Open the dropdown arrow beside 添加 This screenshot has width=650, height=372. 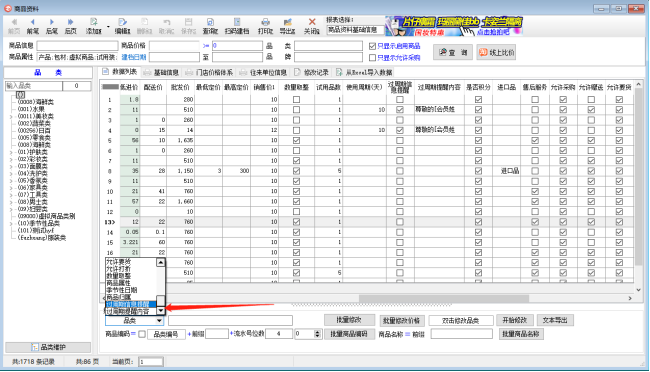pyautogui.click(x=108, y=27)
